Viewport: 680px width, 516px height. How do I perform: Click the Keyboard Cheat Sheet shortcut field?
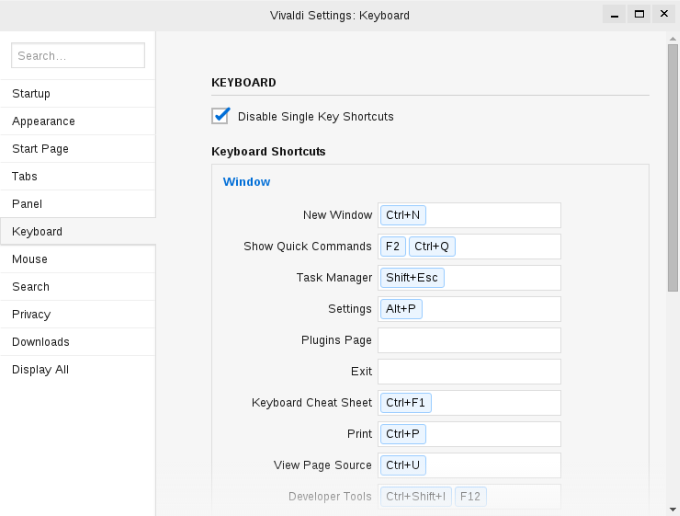point(469,403)
